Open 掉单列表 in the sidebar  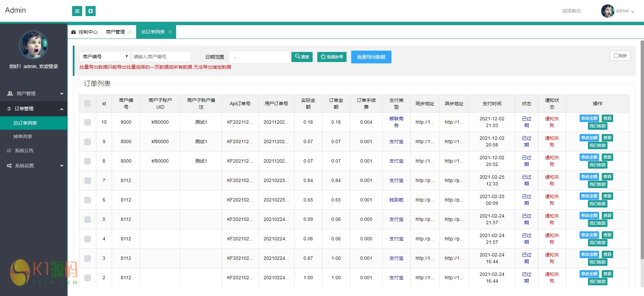click(x=34, y=136)
